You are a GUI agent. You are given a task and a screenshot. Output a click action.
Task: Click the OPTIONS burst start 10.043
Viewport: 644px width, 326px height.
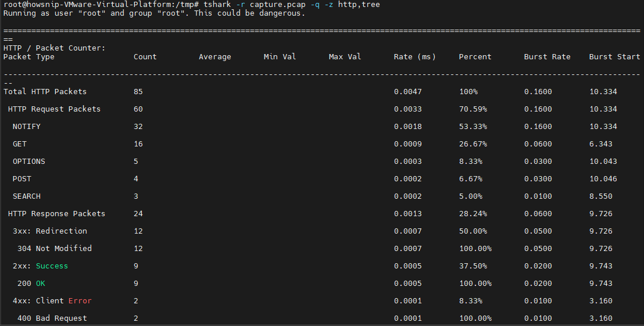(x=603, y=162)
